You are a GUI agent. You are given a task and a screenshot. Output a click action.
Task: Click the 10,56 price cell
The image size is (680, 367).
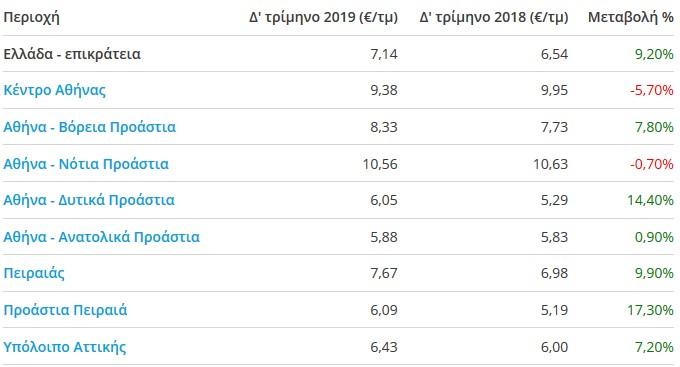(x=380, y=164)
